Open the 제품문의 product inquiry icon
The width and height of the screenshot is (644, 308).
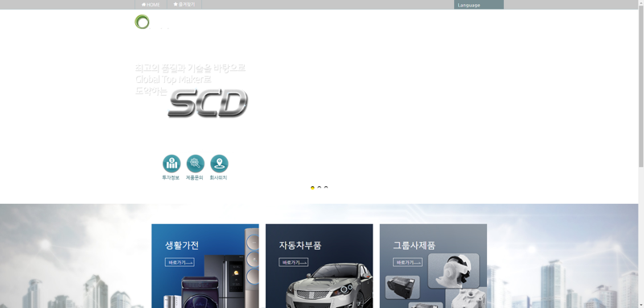click(195, 163)
